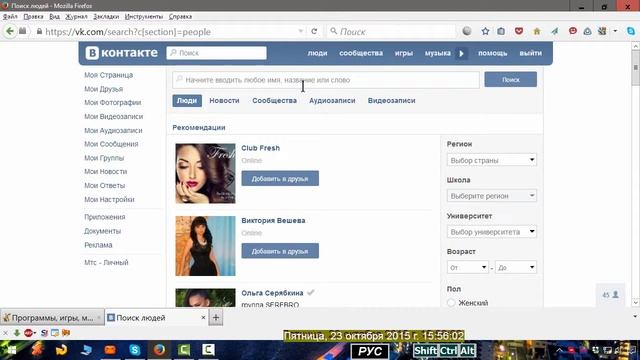
Task: Click the red Pocket toolbar icon
Action: click(x=519, y=31)
